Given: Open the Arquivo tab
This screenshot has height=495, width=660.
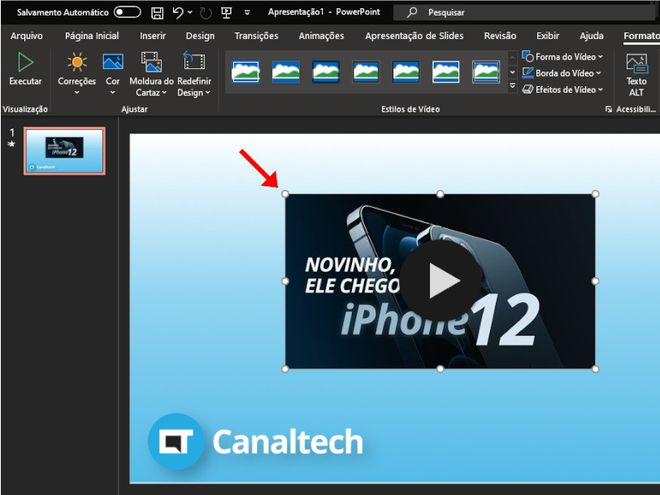Looking at the screenshot, I should point(27,36).
